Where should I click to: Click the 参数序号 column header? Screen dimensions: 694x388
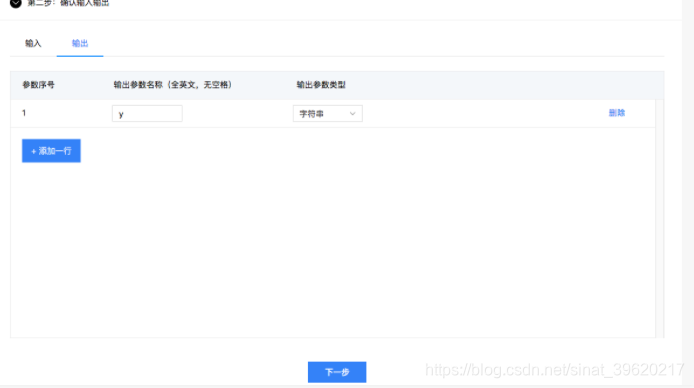[x=39, y=85]
